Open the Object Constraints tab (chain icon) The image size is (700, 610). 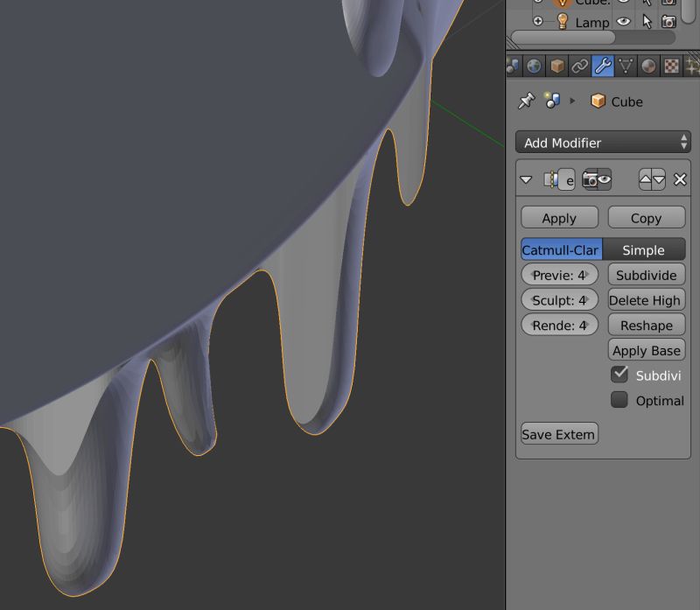pyautogui.click(x=581, y=66)
